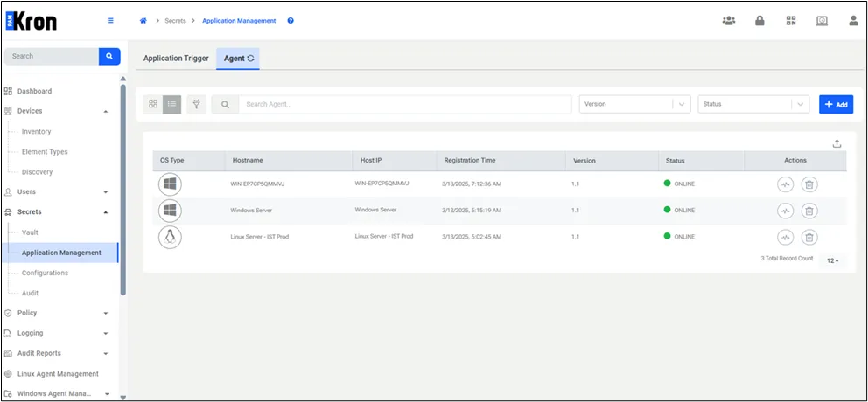This screenshot has height=402, width=868.
Task: Click Application Management breadcrumb link
Action: point(239,21)
